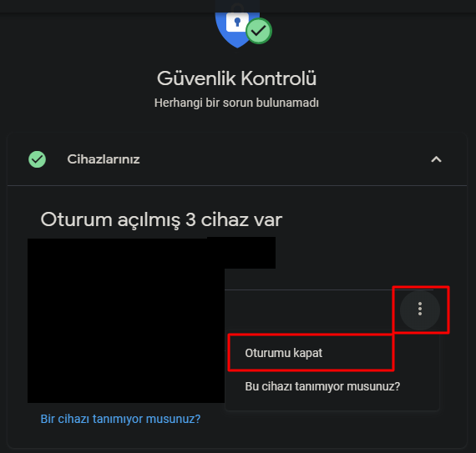This screenshot has height=453, width=476.
Task: Click the green checkmark badge on shield
Action: point(259,31)
